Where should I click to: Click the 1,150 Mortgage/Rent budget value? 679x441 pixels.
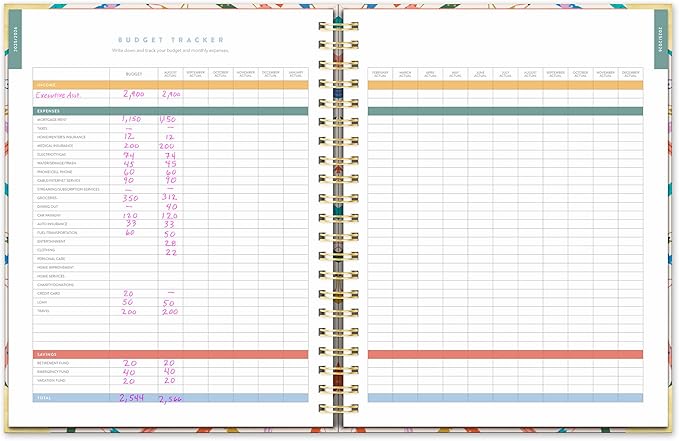pos(131,119)
